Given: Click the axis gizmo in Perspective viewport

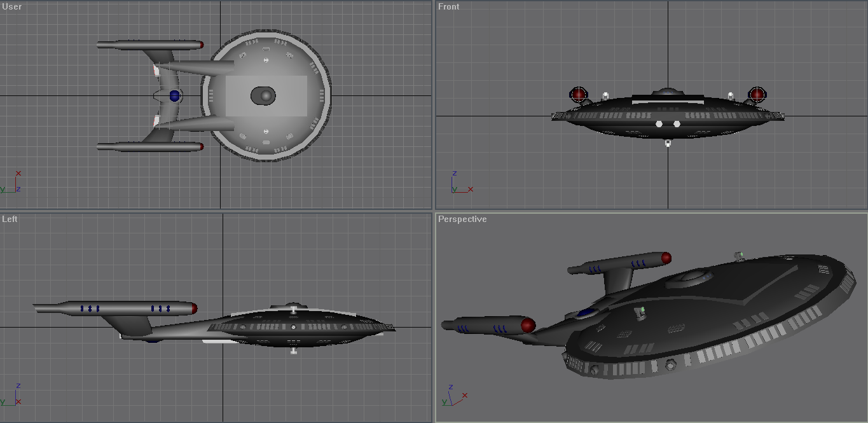Looking at the screenshot, I should coord(455,394).
